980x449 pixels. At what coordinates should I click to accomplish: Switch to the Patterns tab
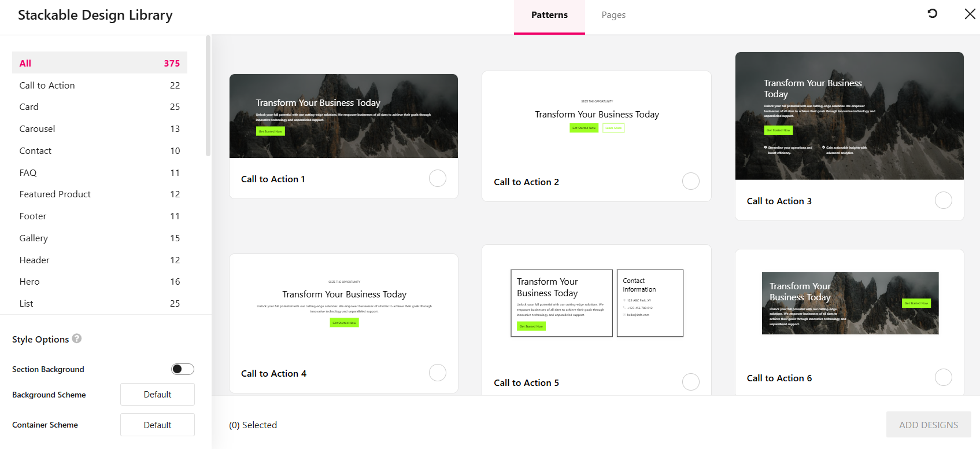pyautogui.click(x=549, y=15)
